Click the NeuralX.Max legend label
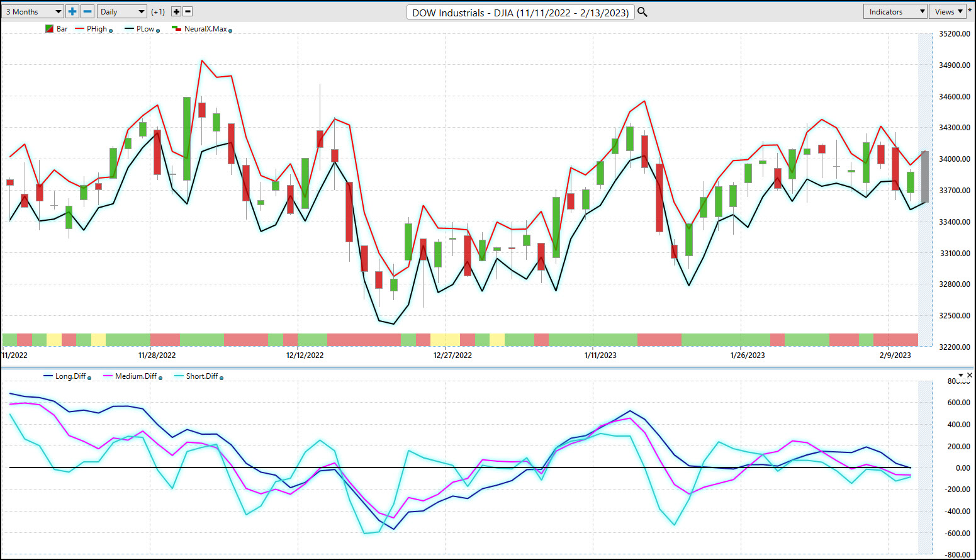The image size is (976, 560). click(x=206, y=29)
